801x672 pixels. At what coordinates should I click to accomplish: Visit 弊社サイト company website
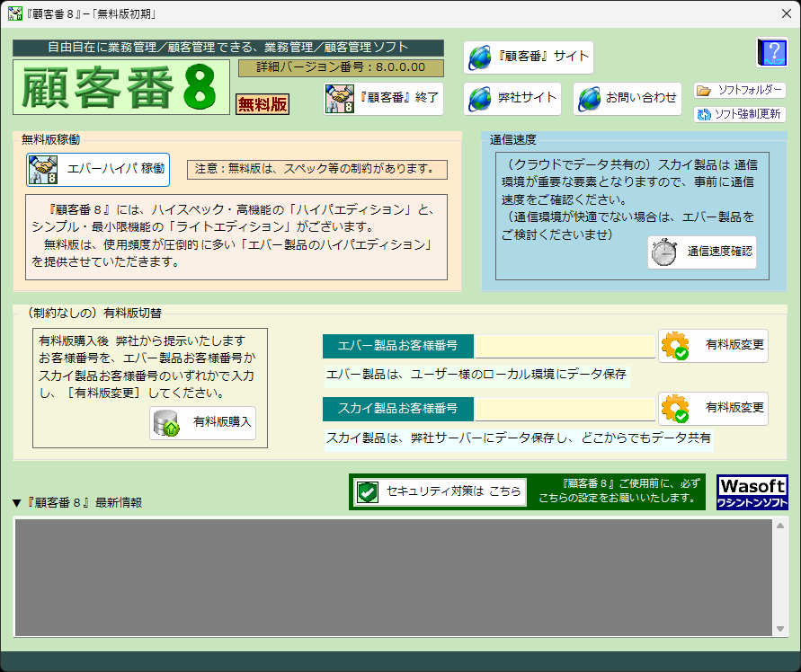tap(512, 99)
